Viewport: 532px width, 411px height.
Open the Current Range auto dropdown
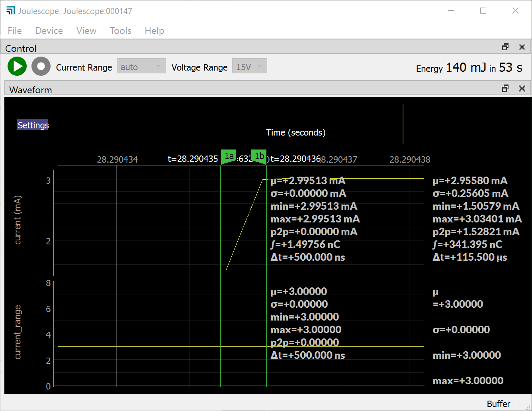[141, 66]
